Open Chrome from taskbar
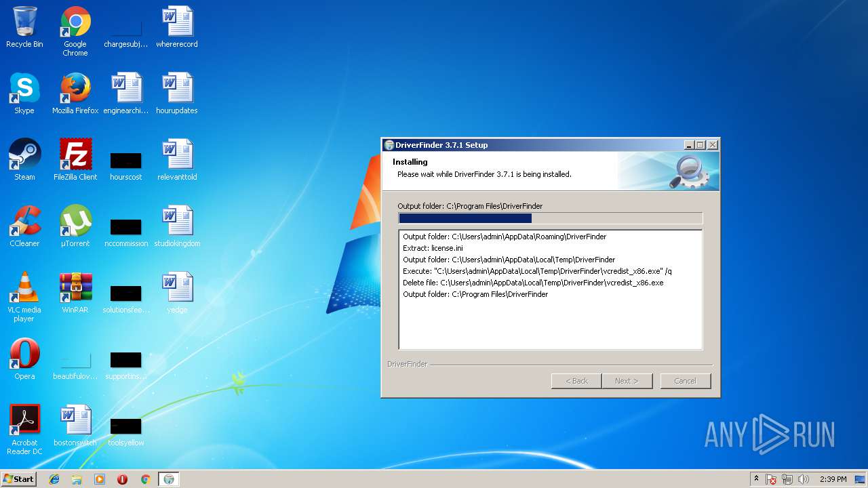 145,479
